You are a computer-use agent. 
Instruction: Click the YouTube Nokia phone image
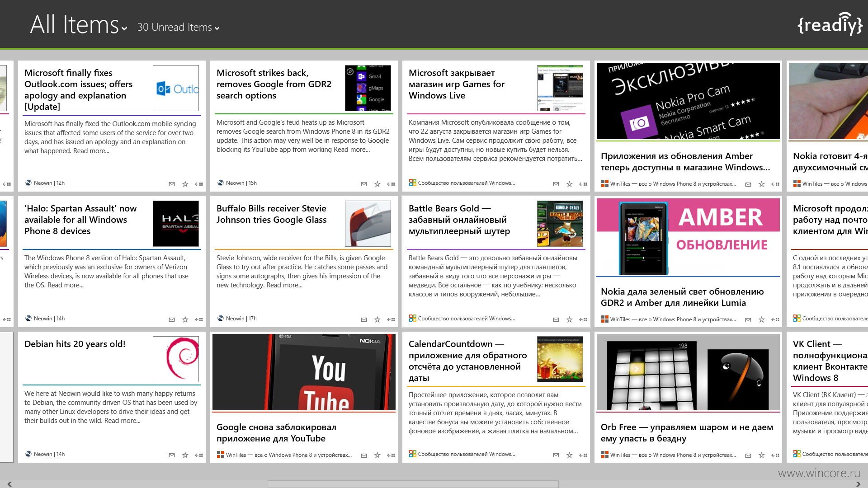coord(304,372)
